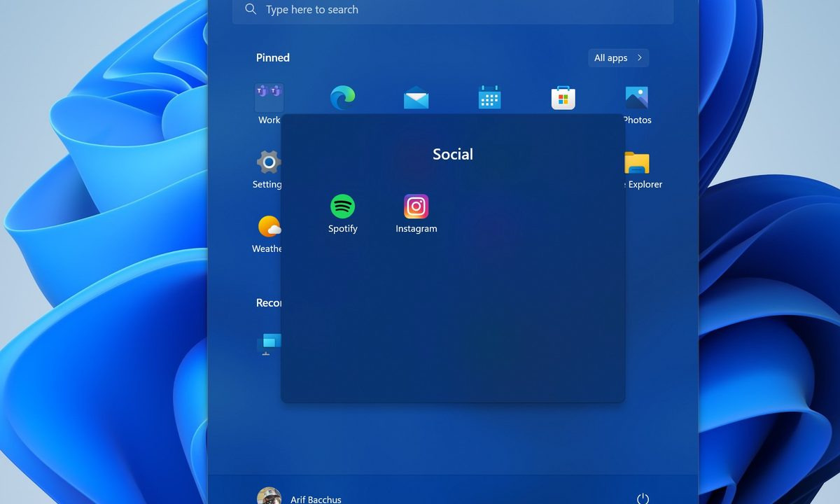Click the chevron beside All apps

pyautogui.click(x=640, y=58)
